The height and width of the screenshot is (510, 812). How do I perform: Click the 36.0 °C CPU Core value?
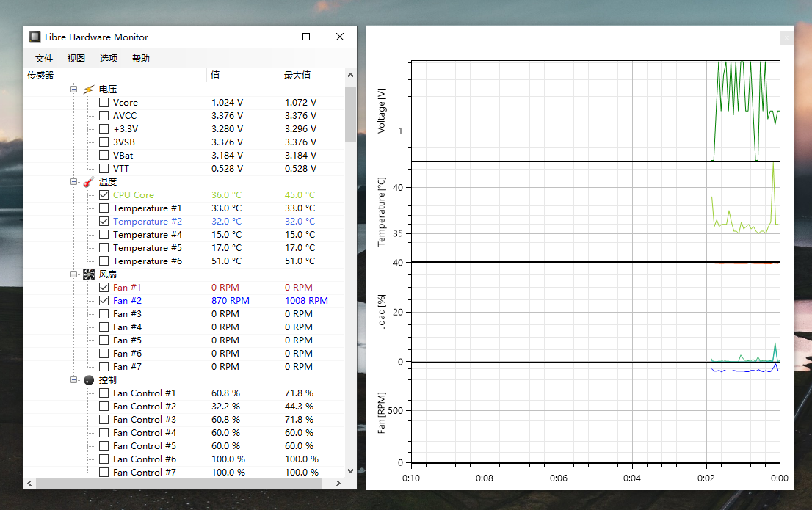pyautogui.click(x=226, y=195)
